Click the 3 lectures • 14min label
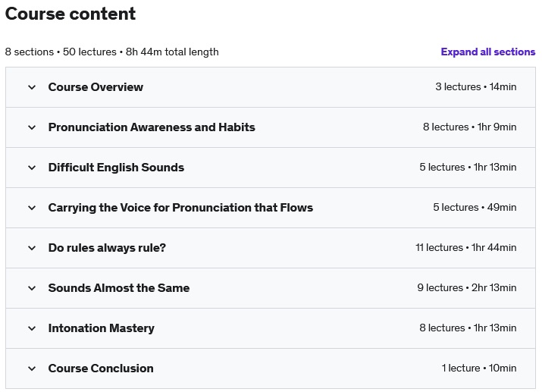Screen dimensions: 542x392 (x=476, y=86)
